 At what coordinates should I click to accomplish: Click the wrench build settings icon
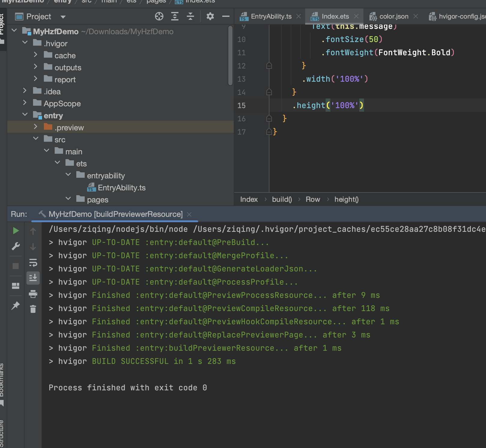point(16,247)
